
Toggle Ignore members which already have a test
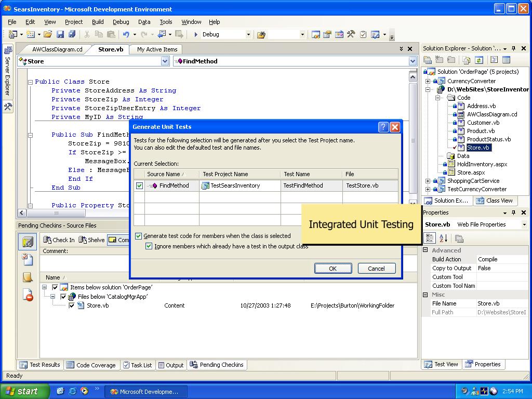point(149,246)
